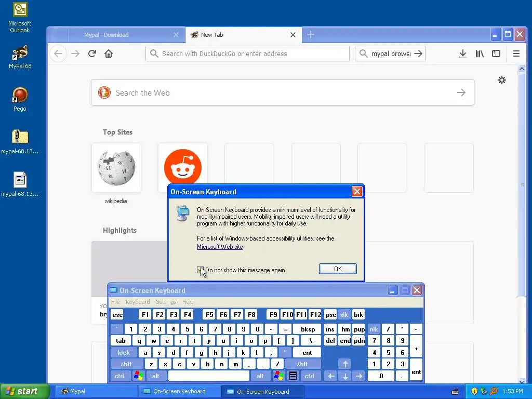The height and width of the screenshot is (399, 532).
Task: Select the MyPal 68 desktop shortcut
Action: click(20, 57)
